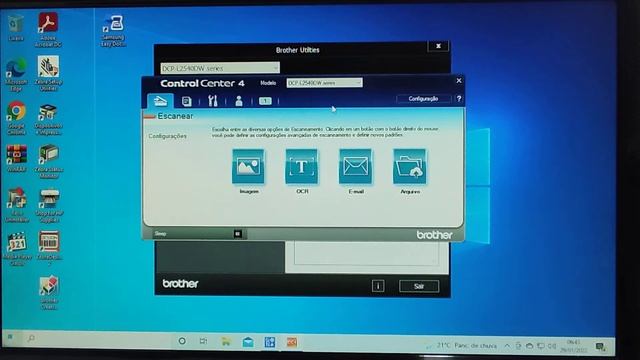The image size is (640, 360).
Task: Open the Imagem scan option
Action: [x=248, y=167]
